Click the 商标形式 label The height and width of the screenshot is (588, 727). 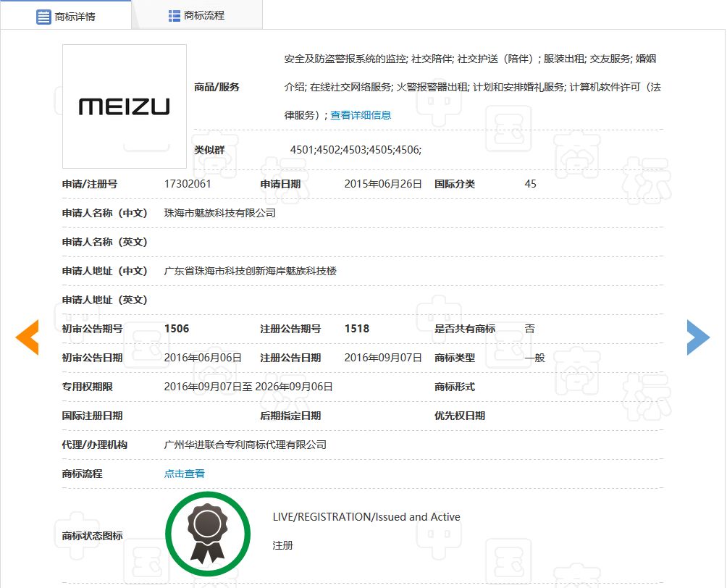click(x=455, y=387)
